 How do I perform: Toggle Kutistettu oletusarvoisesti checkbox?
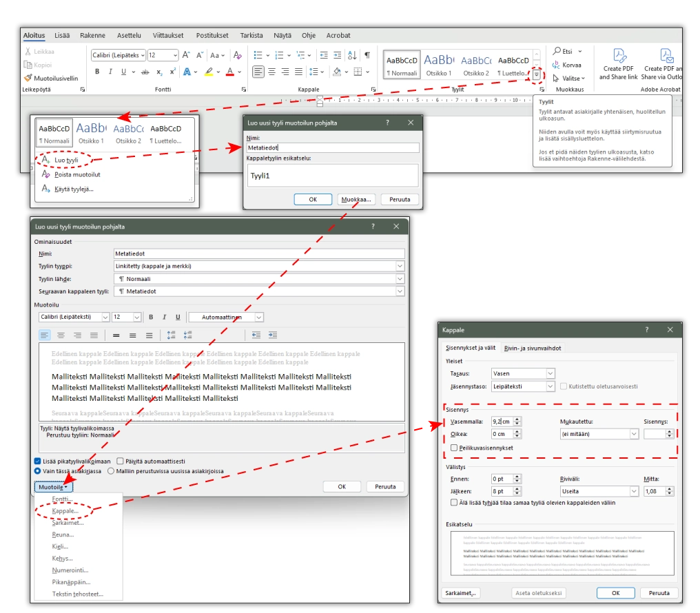(564, 386)
